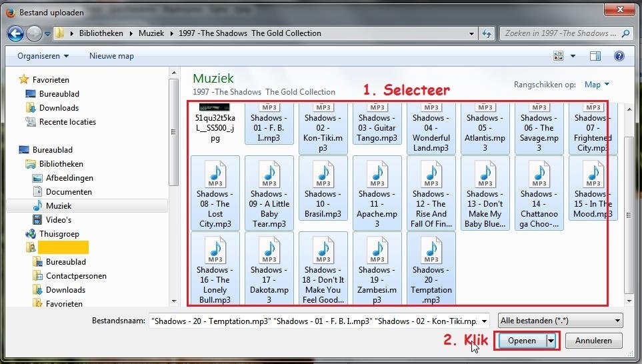Open the view options dropdown arrow
The width and height of the screenshot is (642, 364).
[573, 56]
